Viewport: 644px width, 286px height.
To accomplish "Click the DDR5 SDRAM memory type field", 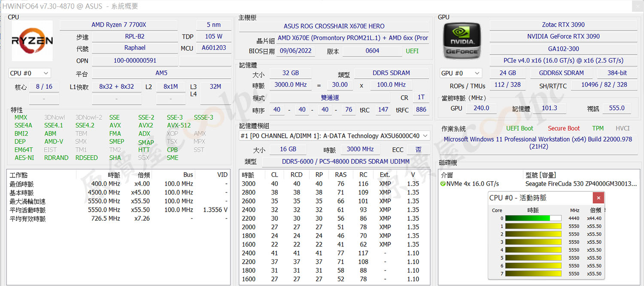I will (391, 73).
